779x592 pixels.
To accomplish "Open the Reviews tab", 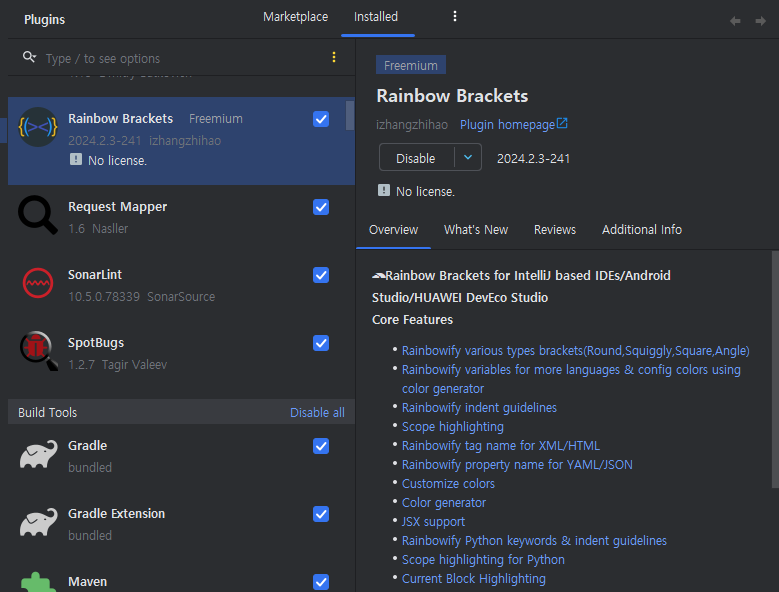I will 555,229.
